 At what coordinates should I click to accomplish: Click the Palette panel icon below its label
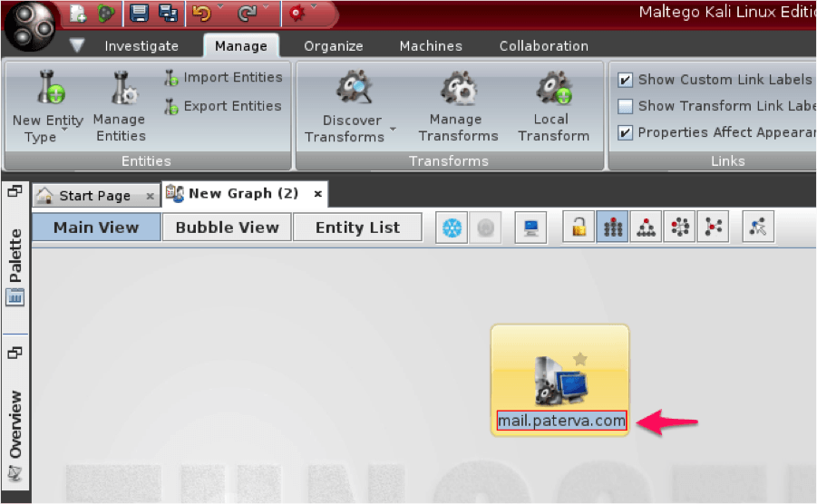coord(15,298)
